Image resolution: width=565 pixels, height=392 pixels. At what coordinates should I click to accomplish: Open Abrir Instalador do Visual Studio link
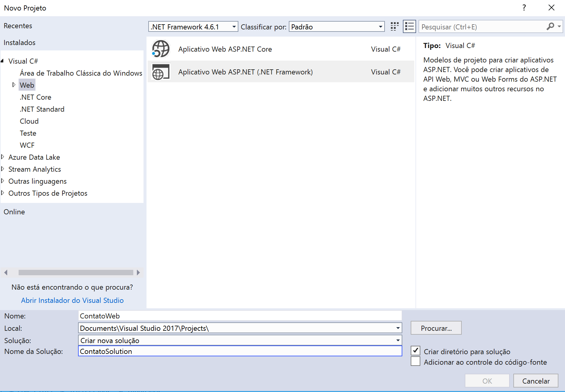(x=72, y=300)
